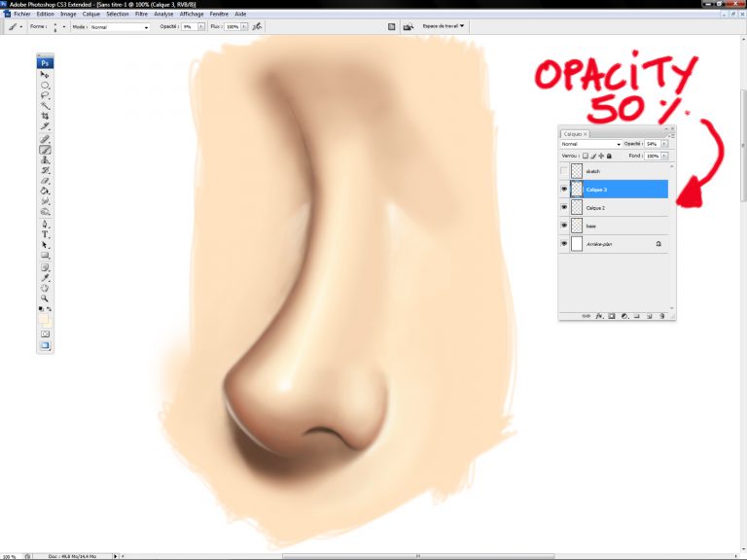Hide the Calque 2 layer

(x=564, y=207)
